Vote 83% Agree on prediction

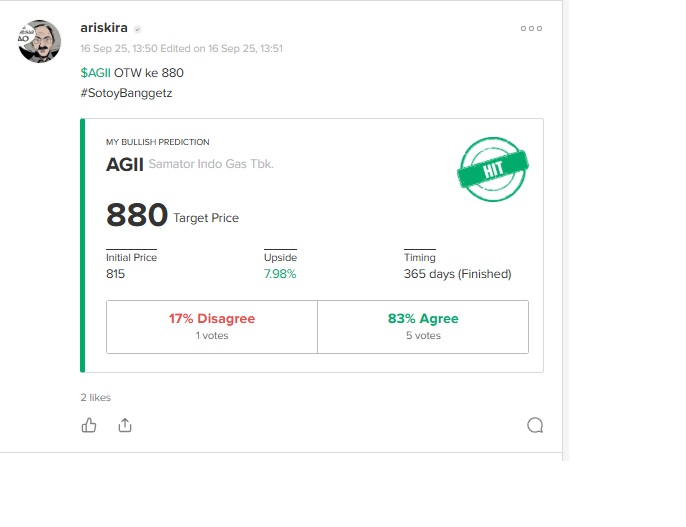click(423, 327)
